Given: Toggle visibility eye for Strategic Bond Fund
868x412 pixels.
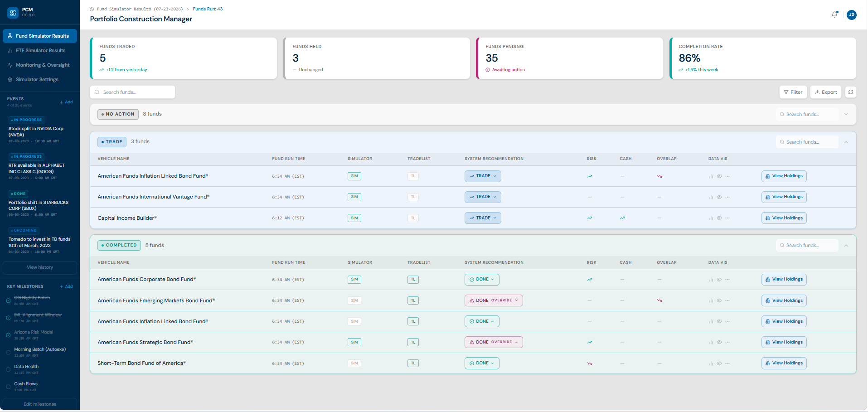Looking at the screenshot, I should (719, 342).
